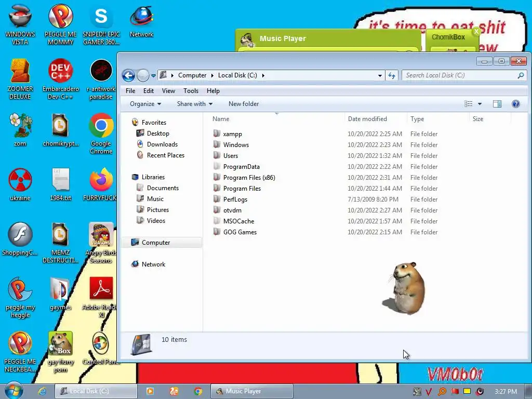Sort by the Name column header

click(277, 119)
